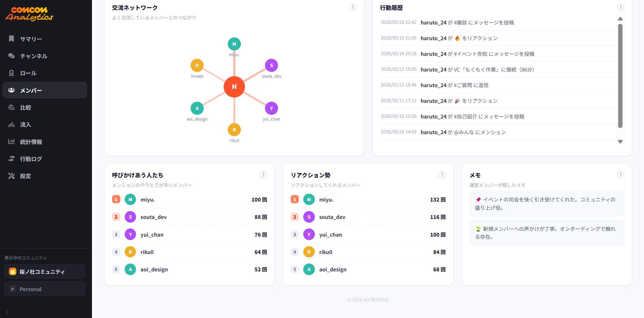Go to 行動ログ menu item
644x318 pixels.
pyautogui.click(x=45, y=159)
